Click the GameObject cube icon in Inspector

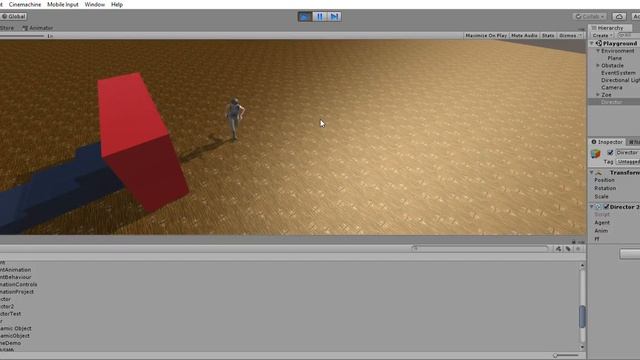596,153
